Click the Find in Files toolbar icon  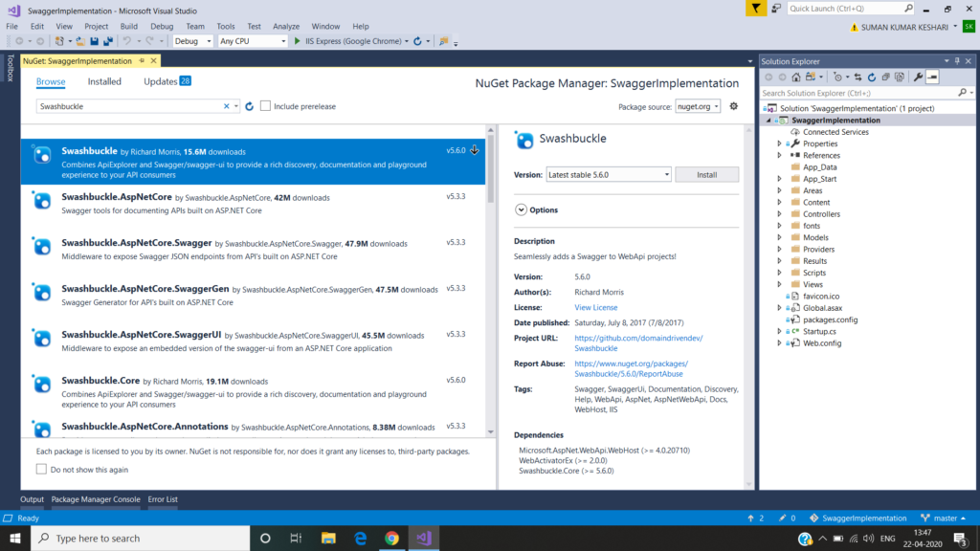[444, 41]
